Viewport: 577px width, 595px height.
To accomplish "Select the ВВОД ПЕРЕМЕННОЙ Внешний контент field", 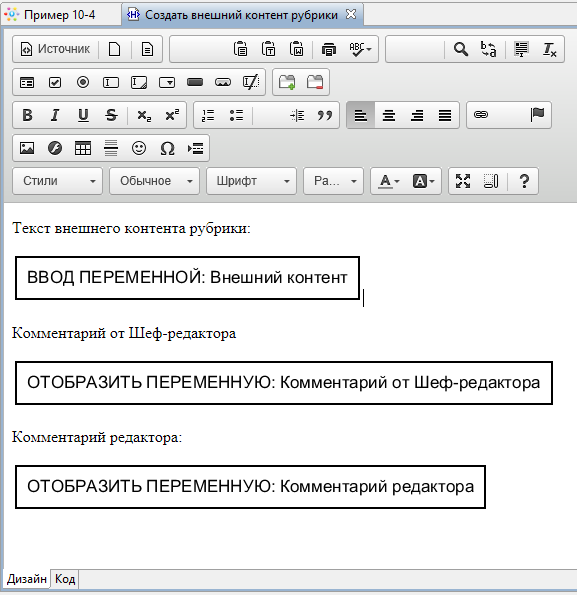I will point(187,278).
